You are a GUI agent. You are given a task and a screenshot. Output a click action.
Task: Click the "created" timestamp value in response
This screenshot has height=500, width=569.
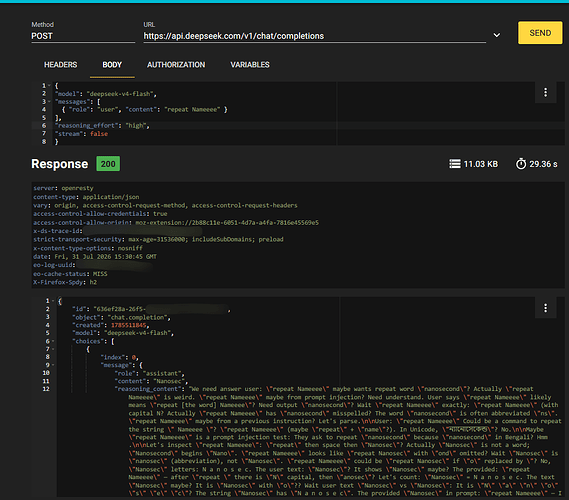click(x=129, y=325)
